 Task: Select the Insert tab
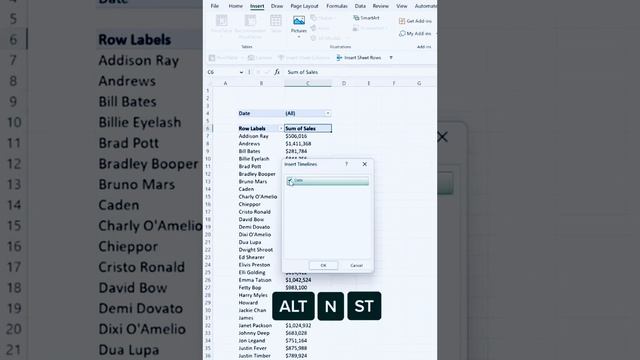(x=257, y=6)
